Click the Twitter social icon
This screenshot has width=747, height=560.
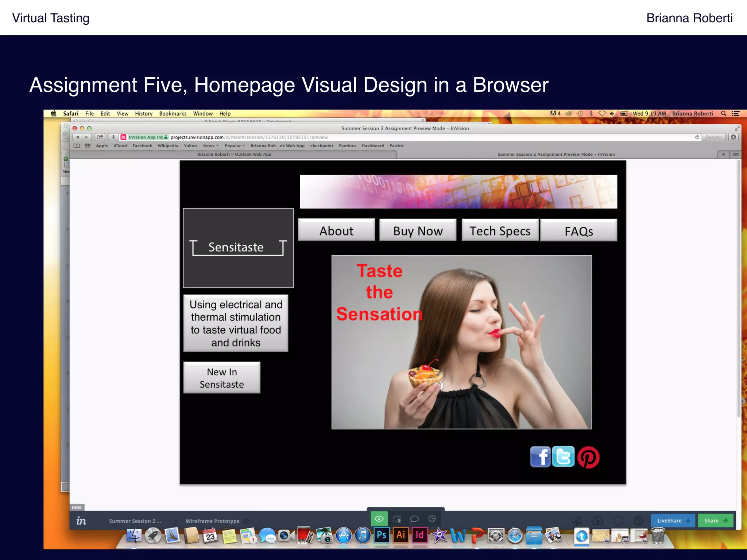(x=563, y=456)
